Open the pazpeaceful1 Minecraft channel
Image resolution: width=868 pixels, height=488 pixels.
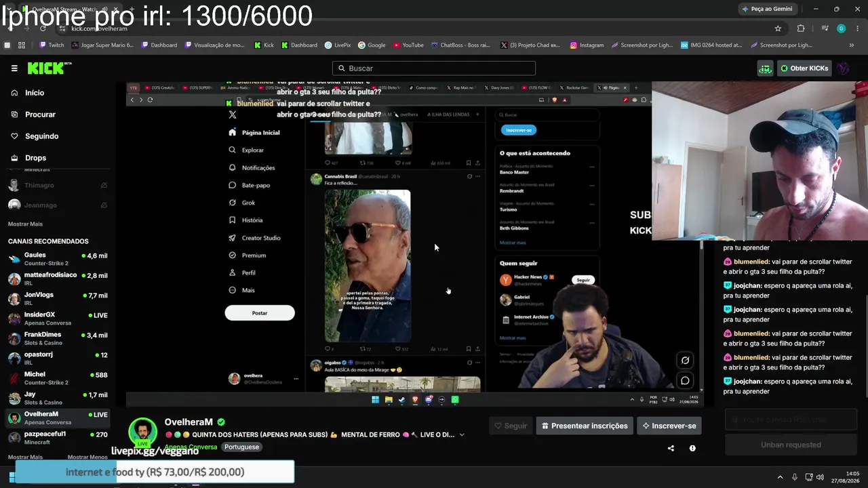(x=58, y=437)
